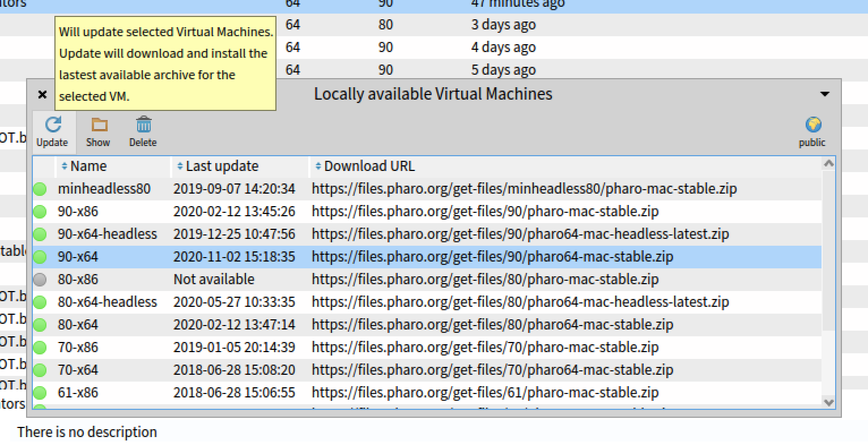Screen dimensions: 868x445
Task: Select the 90-x86 virtual machine row
Action: 78,212
